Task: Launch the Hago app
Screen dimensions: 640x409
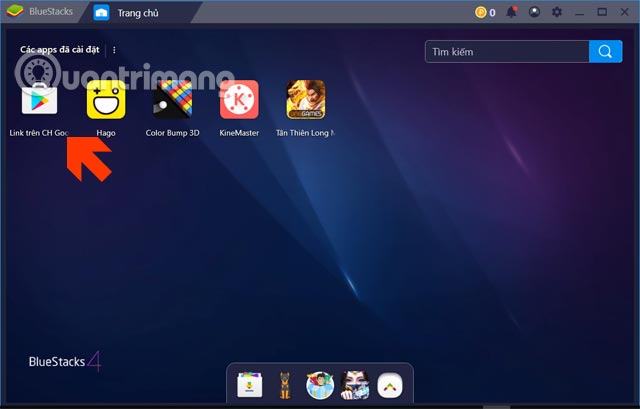Action: tap(106, 100)
